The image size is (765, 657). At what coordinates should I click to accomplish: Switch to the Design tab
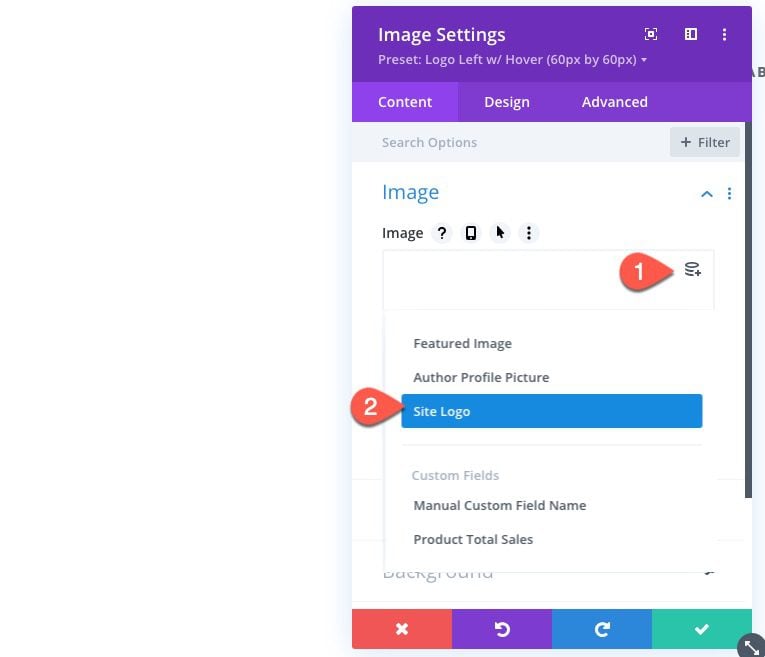506,102
